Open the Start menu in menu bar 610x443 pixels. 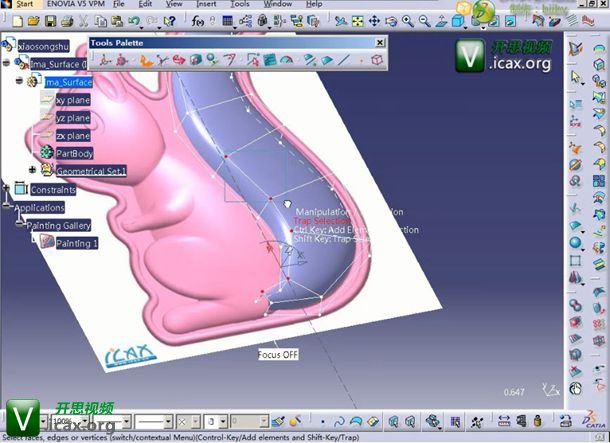(24, 5)
